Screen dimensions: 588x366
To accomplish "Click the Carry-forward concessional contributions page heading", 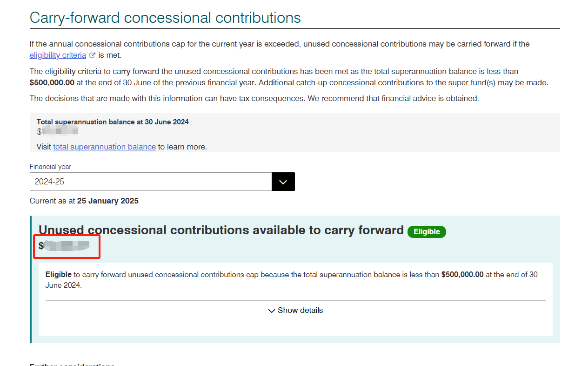I will click(x=165, y=18).
